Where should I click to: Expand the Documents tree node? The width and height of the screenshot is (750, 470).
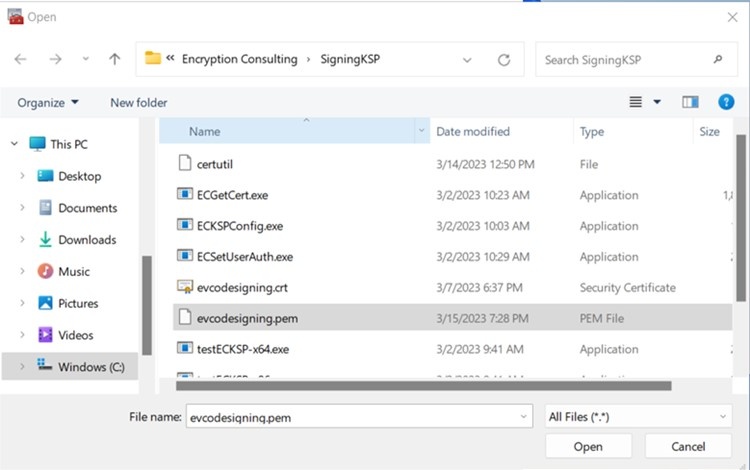22,208
